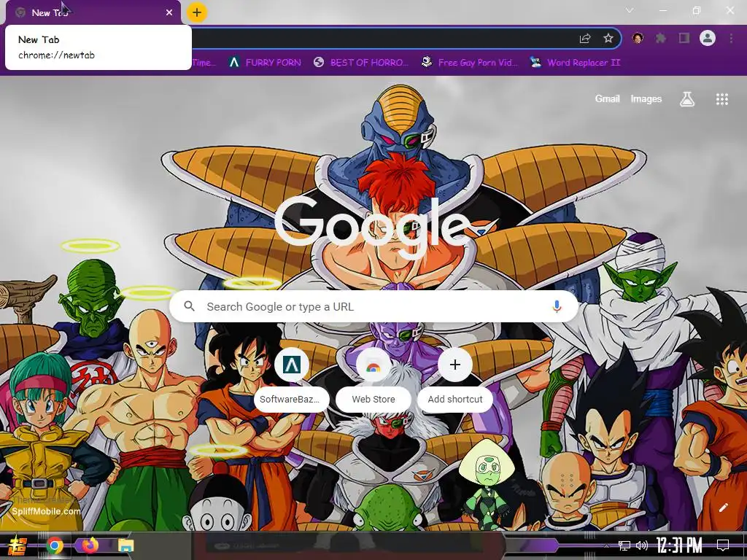
Task: Bookmark this page with the star icon
Action: (608, 39)
